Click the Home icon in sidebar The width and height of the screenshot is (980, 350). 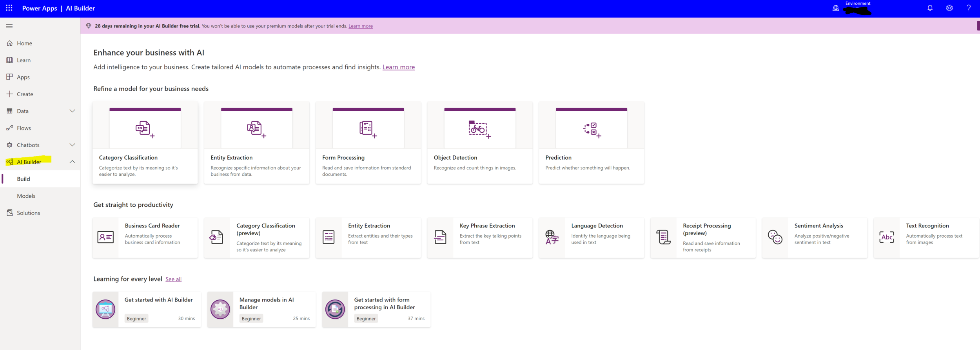10,43
